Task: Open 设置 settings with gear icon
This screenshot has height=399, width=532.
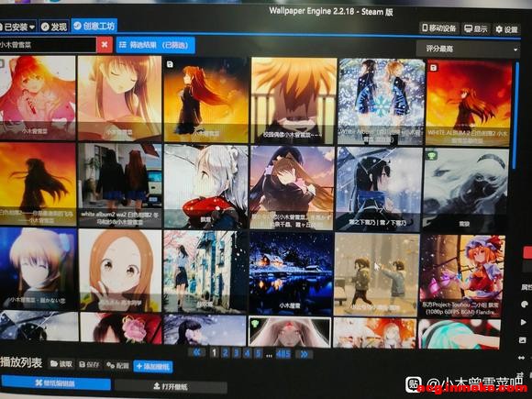Action: (506, 29)
